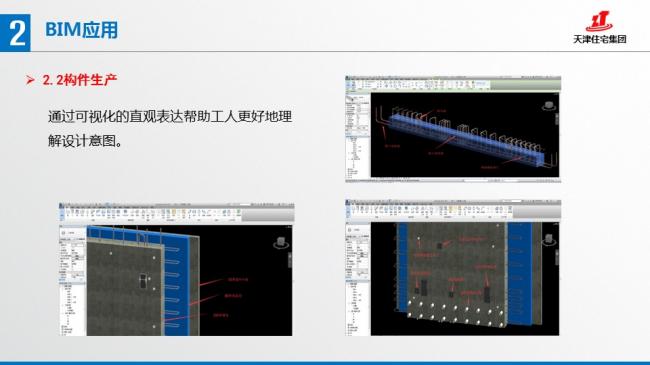Click the ViewCube in the wall corner view
The height and width of the screenshot is (365, 650).
(281, 243)
